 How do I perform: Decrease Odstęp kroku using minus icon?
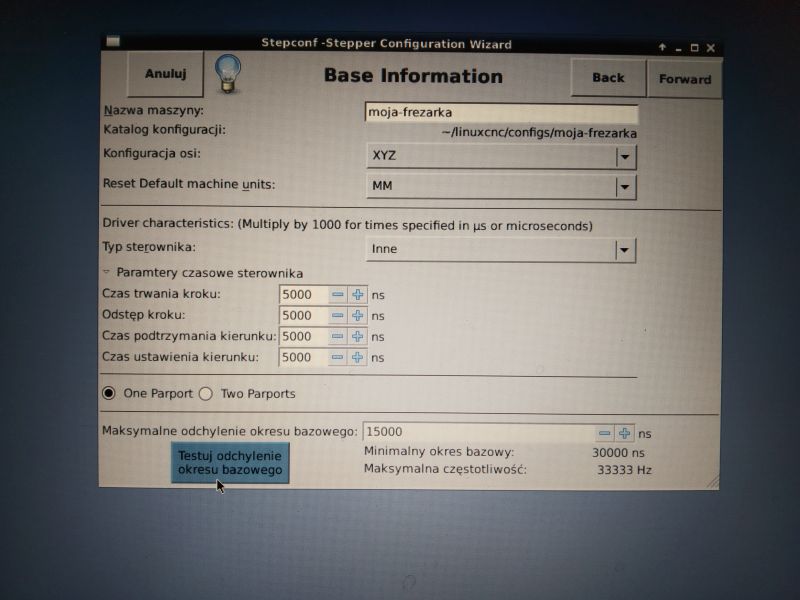(337, 316)
